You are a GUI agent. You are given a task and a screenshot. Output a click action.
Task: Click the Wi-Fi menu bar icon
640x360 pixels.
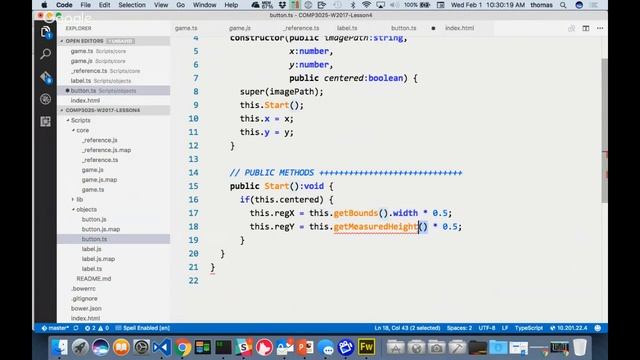click(366, 5)
